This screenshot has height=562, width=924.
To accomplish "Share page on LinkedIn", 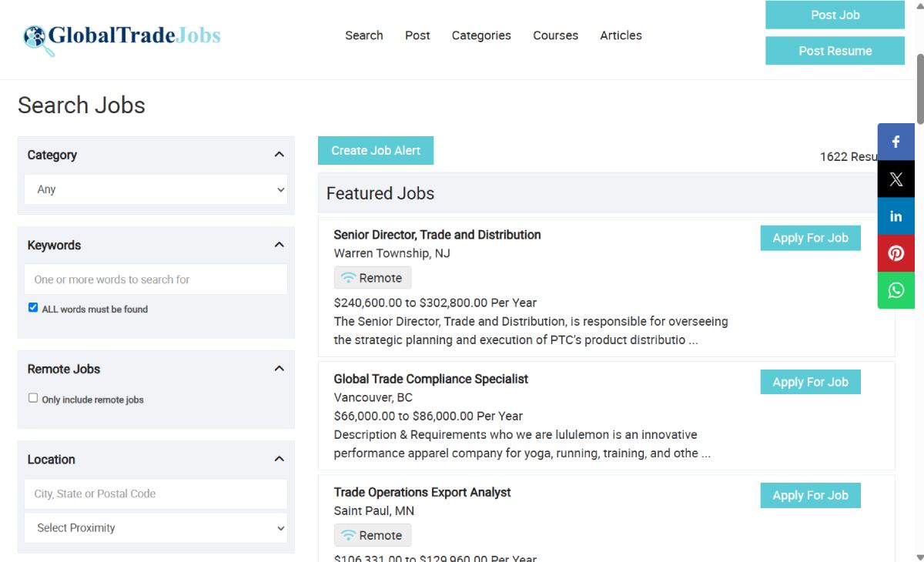I will (x=896, y=216).
